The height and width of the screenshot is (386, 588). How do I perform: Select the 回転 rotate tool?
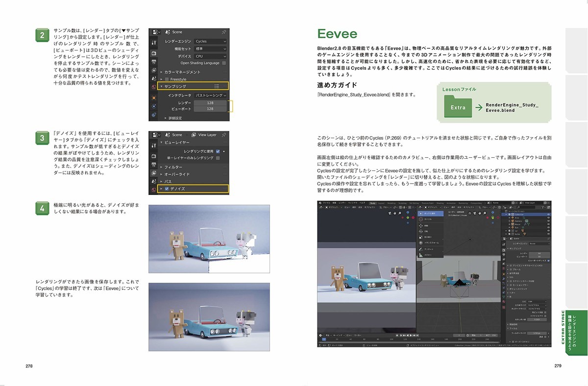430,231
